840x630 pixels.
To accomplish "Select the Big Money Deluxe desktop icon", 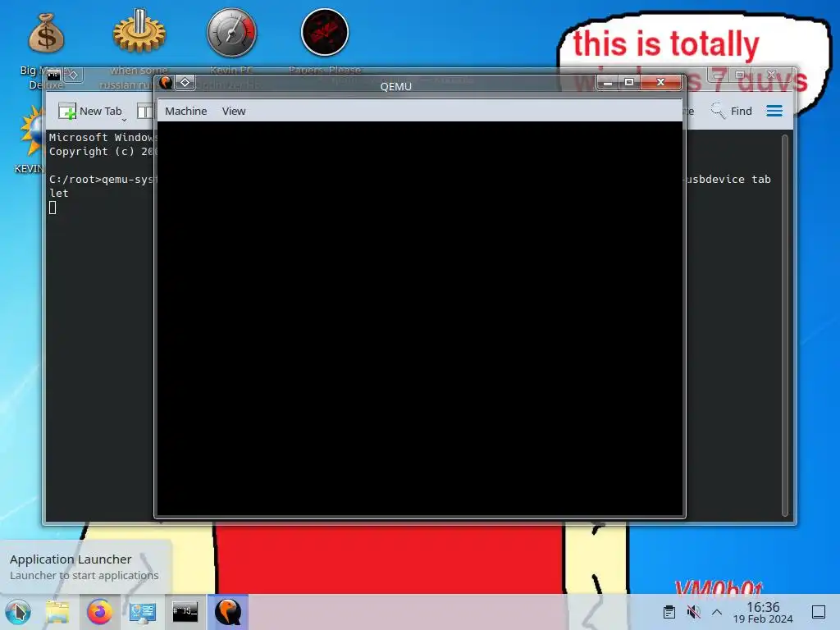I will click(46, 51).
